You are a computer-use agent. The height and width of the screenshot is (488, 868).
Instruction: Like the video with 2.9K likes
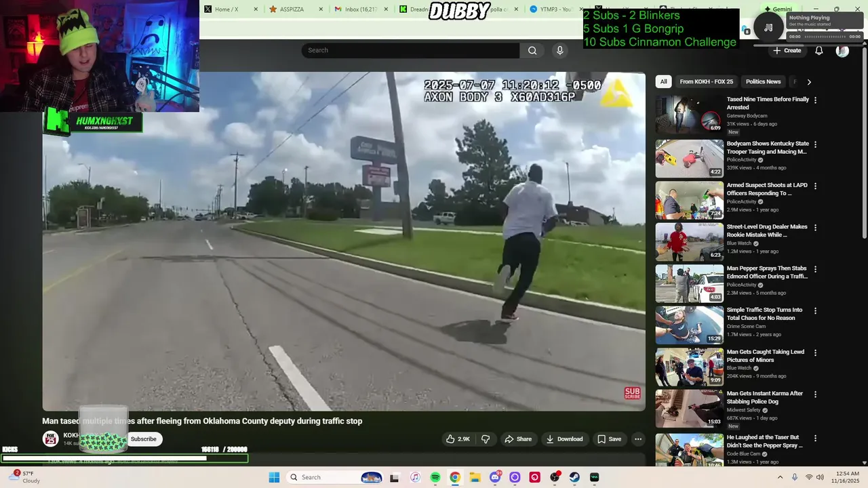pos(458,439)
